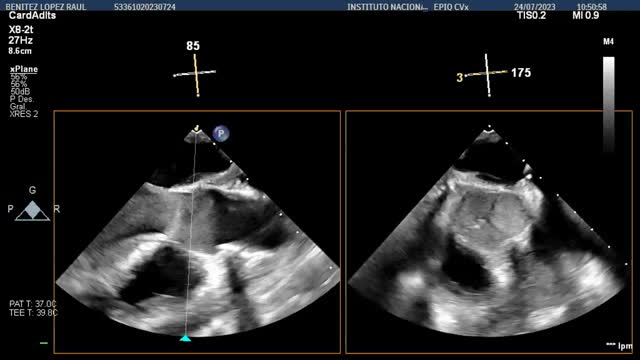Click the xPlane mode label
The image size is (640, 360).
click(24, 69)
